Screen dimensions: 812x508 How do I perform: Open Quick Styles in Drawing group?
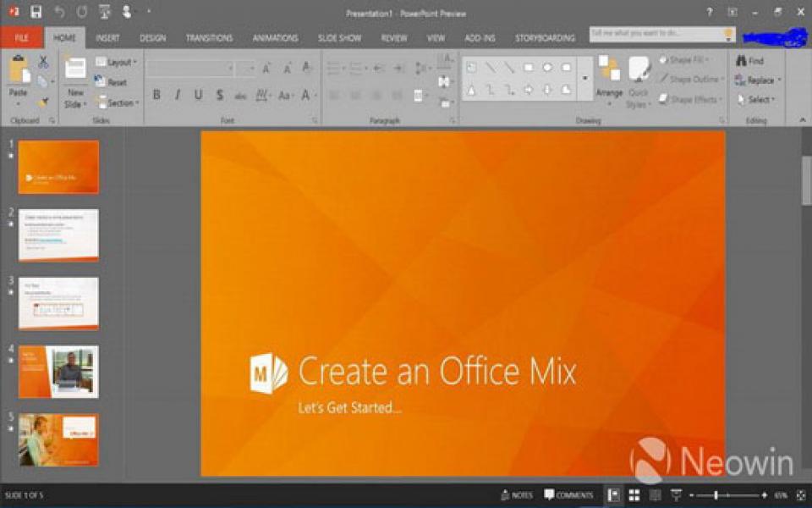pyautogui.click(x=639, y=85)
